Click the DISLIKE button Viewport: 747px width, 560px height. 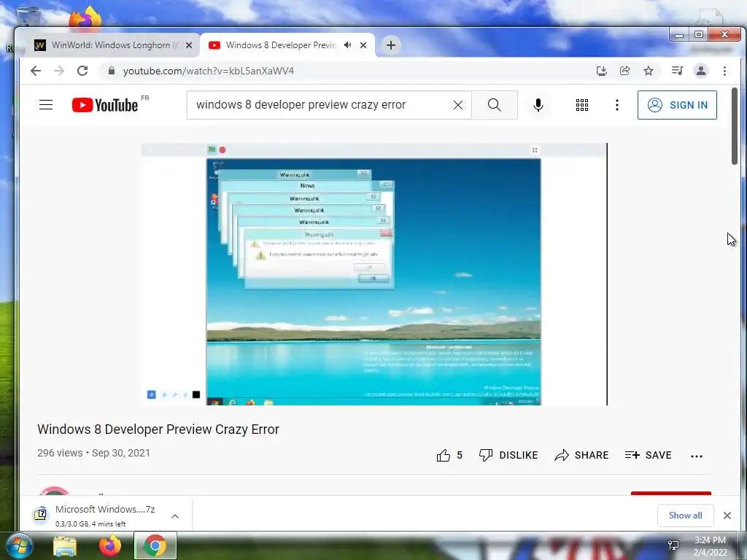(508, 455)
